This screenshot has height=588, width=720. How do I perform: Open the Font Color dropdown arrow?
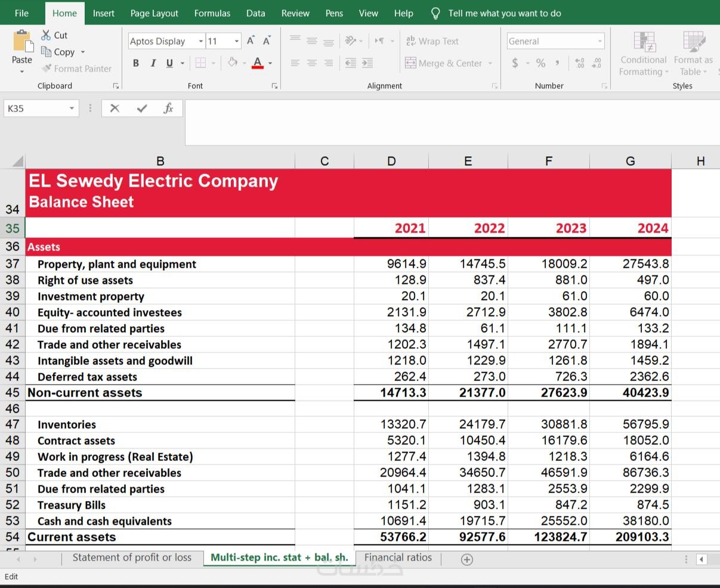point(270,63)
